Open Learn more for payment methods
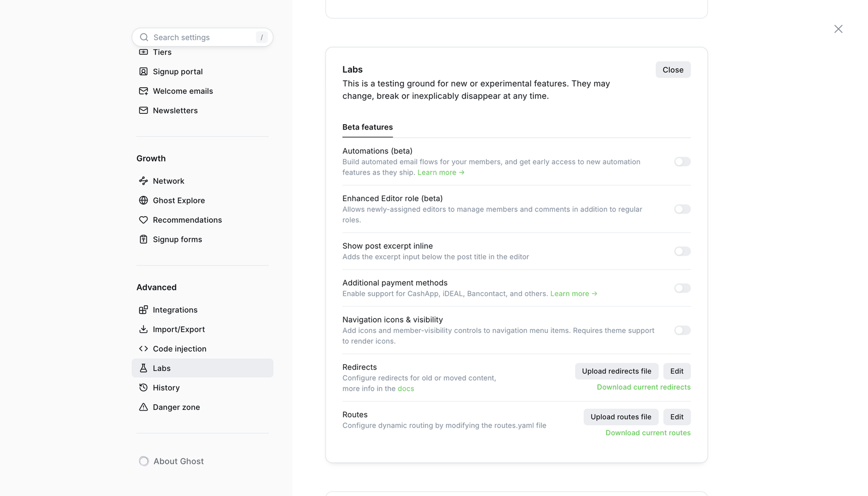The image size is (868, 496). point(574,294)
